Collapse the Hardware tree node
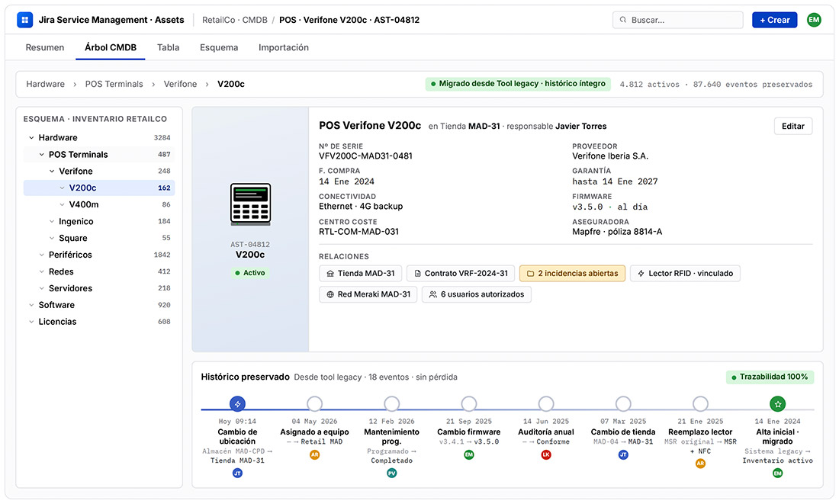839x504 pixels. tap(31, 137)
